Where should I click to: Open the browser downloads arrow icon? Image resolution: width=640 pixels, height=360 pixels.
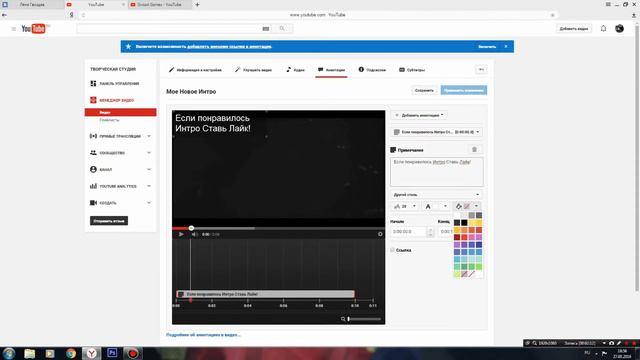pyautogui.click(x=634, y=15)
